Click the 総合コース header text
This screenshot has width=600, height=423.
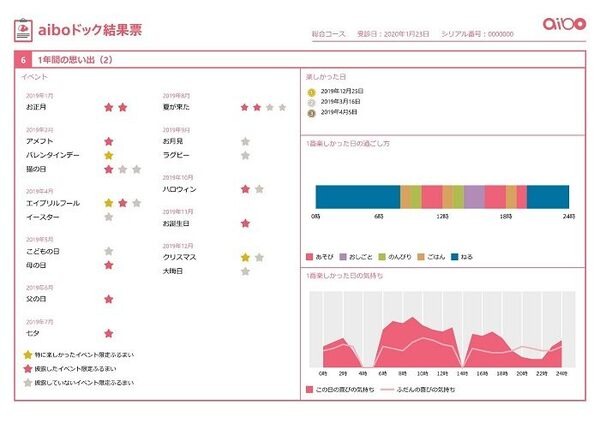pyautogui.click(x=330, y=34)
